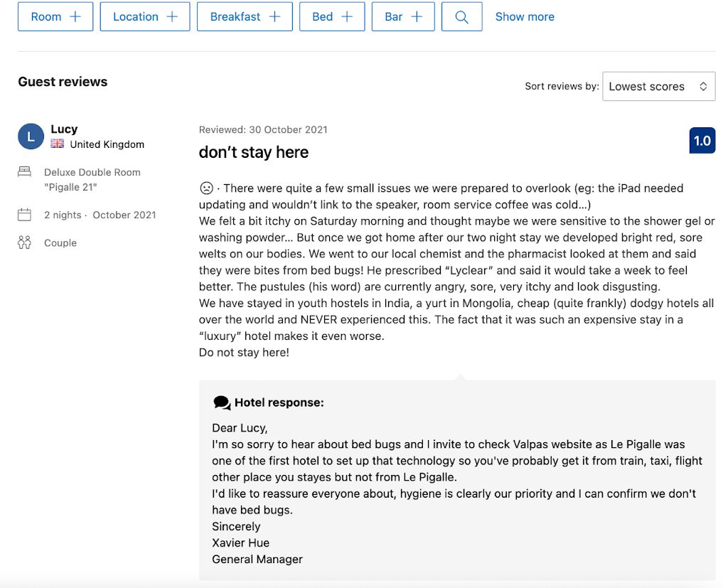Click Lucy's blue avatar circle
This screenshot has height=588, width=723.
[31, 137]
